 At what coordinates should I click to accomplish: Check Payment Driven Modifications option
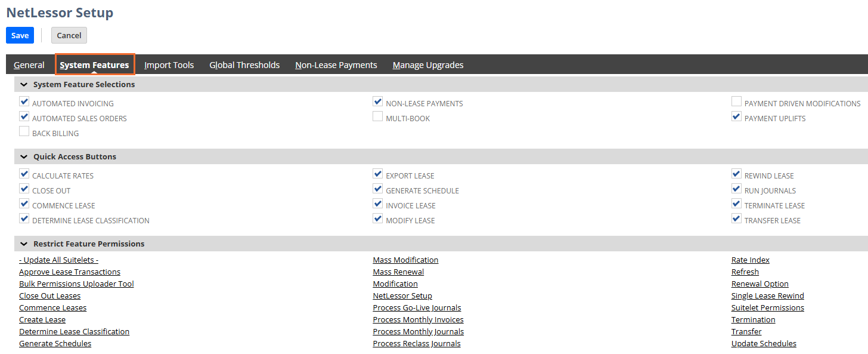tap(737, 102)
